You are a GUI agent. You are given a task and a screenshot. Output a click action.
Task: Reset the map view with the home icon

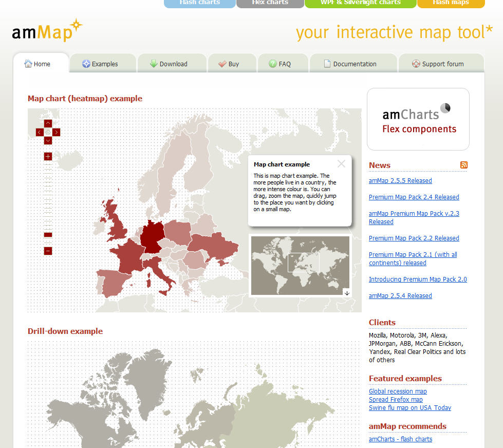[x=48, y=132]
